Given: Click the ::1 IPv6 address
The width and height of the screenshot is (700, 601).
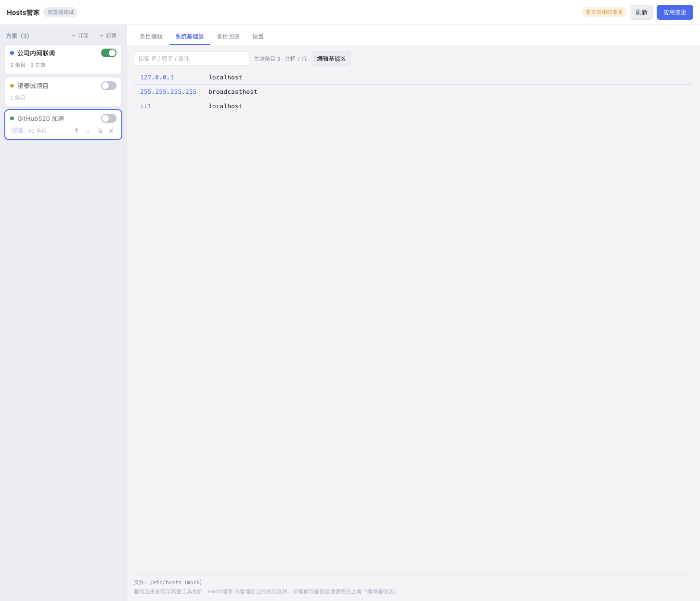Looking at the screenshot, I should pos(146,106).
